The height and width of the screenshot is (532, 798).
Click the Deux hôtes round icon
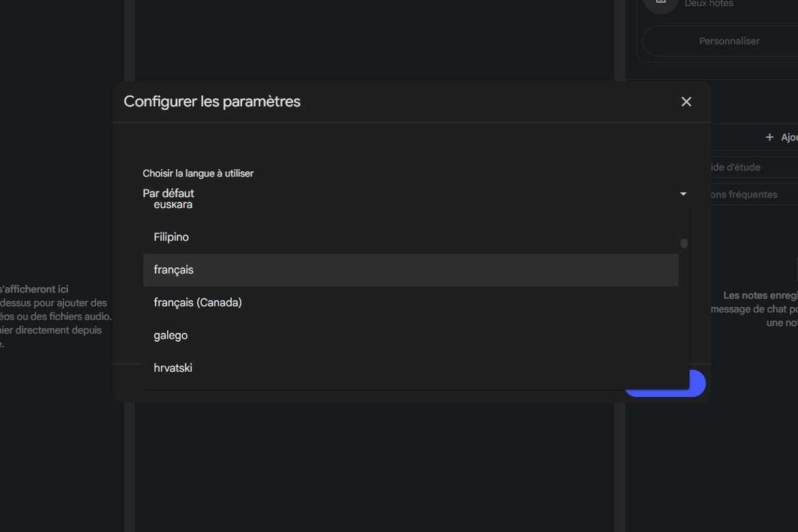click(660, 3)
